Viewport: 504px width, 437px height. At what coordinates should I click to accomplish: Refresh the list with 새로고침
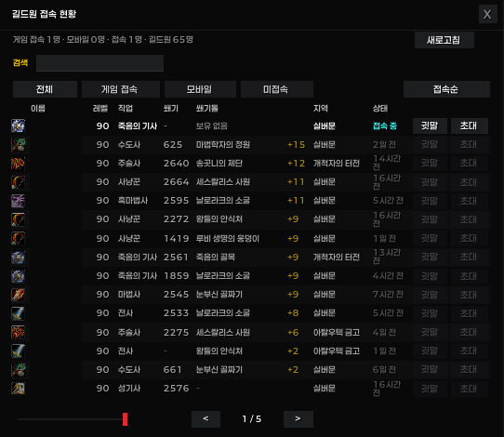point(444,40)
